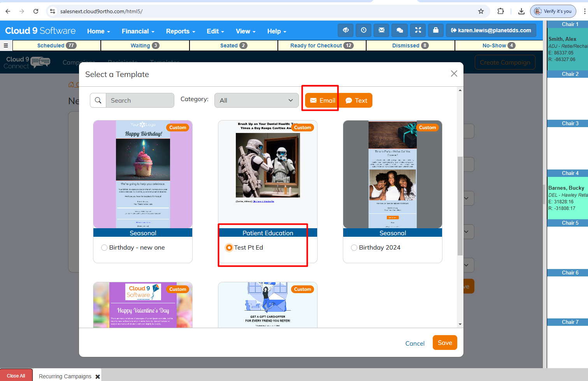Image resolution: width=588 pixels, height=381 pixels.
Task: Open the chat bubbles icon in header
Action: (x=400, y=30)
